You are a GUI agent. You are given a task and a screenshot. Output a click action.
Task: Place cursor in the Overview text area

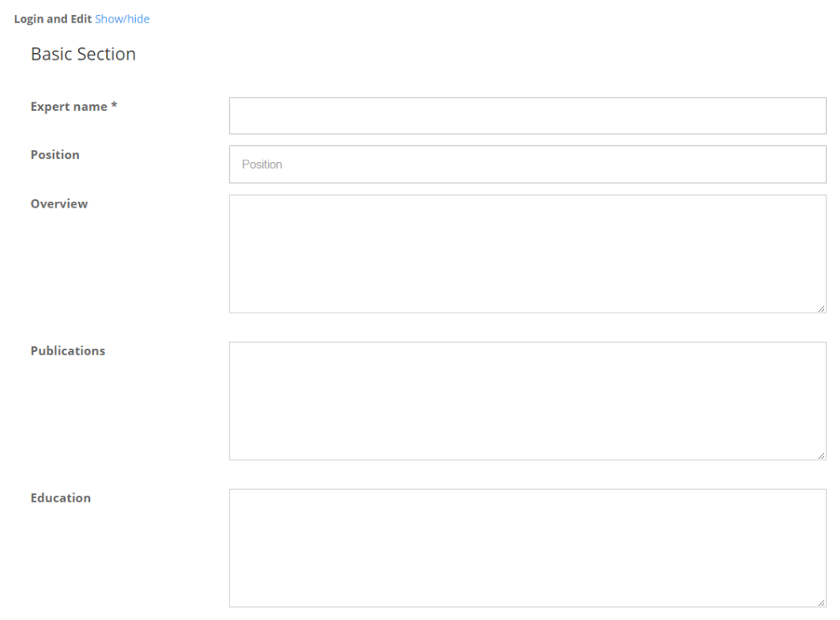[x=527, y=254]
